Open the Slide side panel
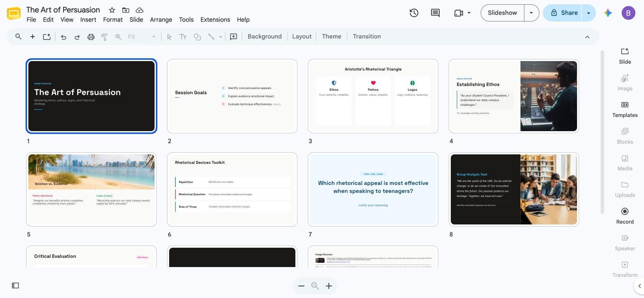Viewport: 644px width, 298px height. (x=625, y=56)
